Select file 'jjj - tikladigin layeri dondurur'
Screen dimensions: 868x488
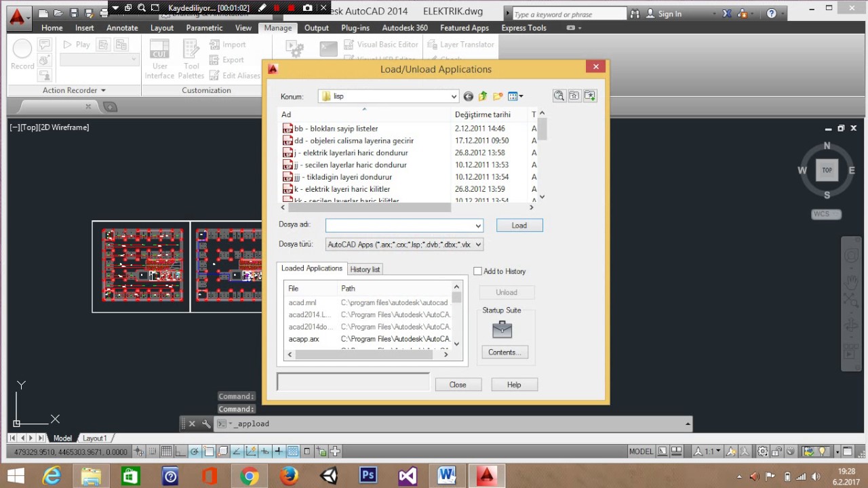tap(343, 177)
